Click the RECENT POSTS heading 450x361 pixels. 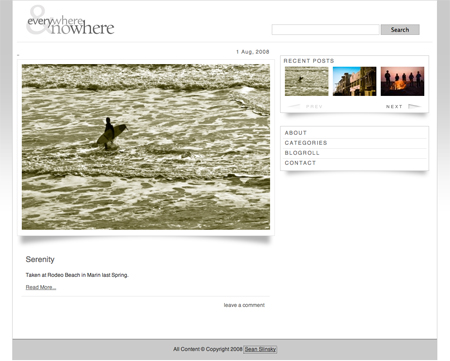tap(309, 61)
